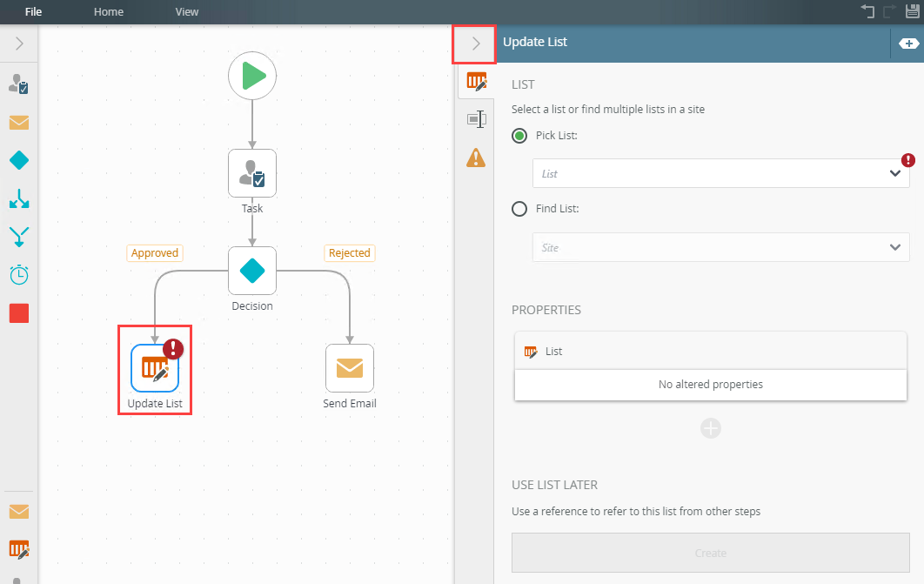924x584 pixels.
Task: Select the Task node on canvas
Action: [252, 173]
